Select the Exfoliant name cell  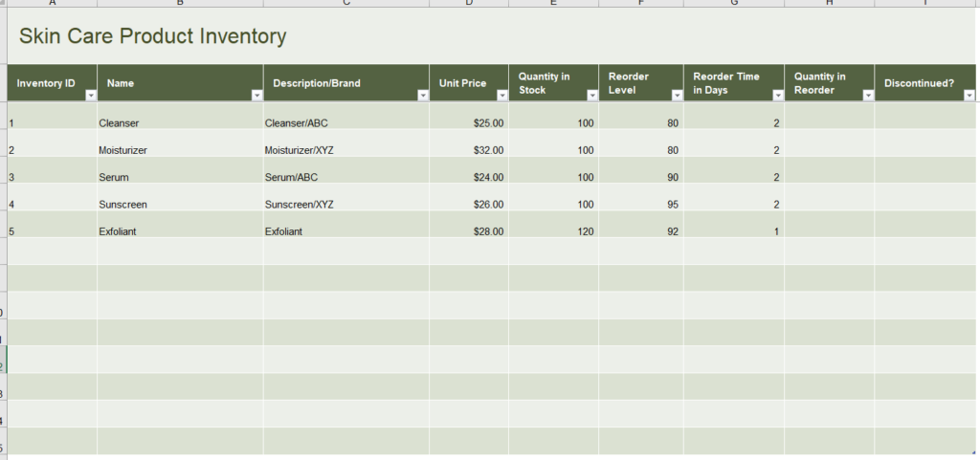(x=180, y=224)
